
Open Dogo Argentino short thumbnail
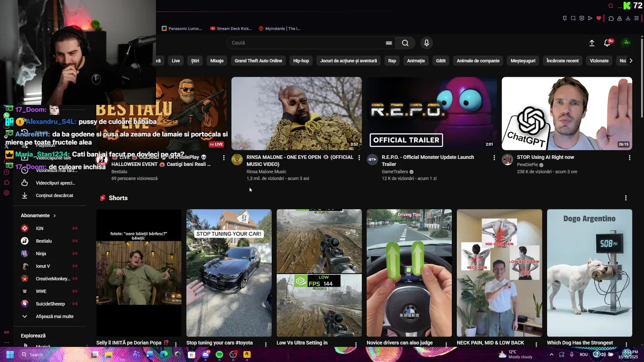[x=590, y=273]
